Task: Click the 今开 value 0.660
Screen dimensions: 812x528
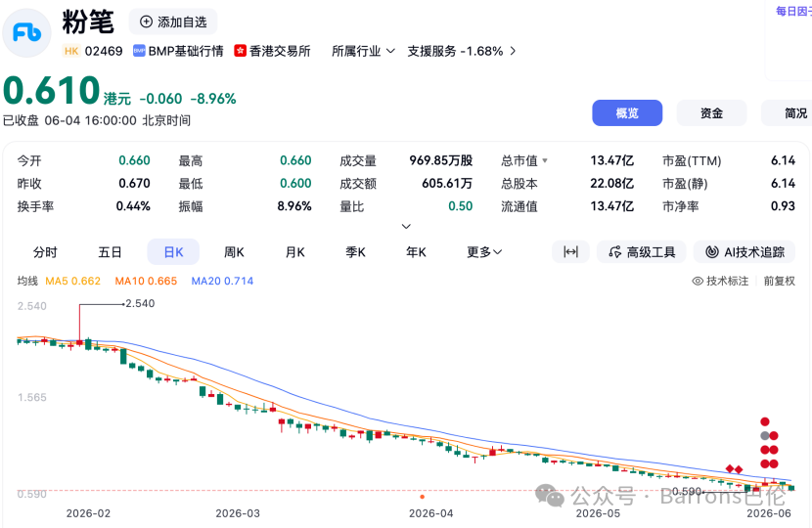Action: 134,160
